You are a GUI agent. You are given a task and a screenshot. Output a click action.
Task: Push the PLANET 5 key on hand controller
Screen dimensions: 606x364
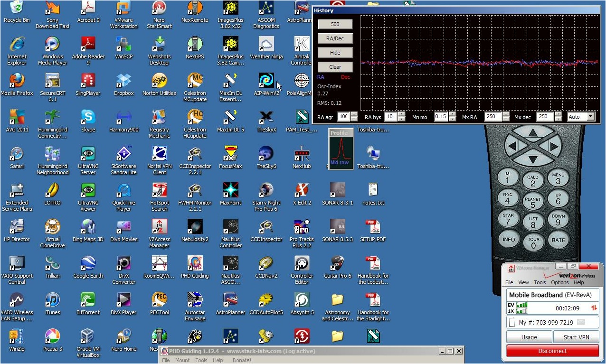click(533, 203)
